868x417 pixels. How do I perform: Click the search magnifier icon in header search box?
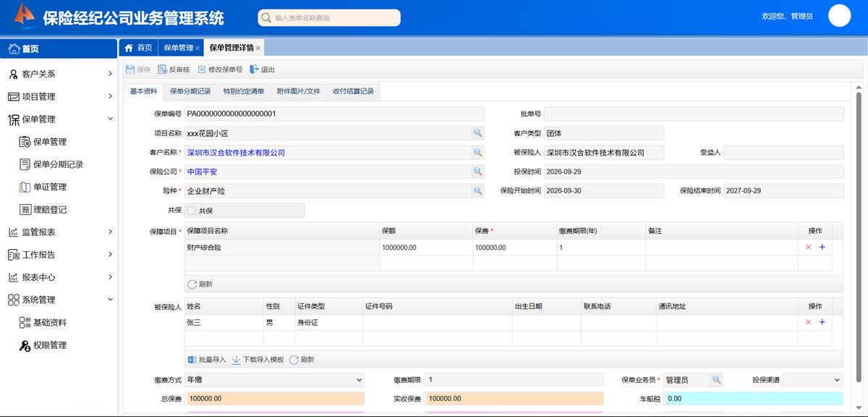pyautogui.click(x=267, y=17)
